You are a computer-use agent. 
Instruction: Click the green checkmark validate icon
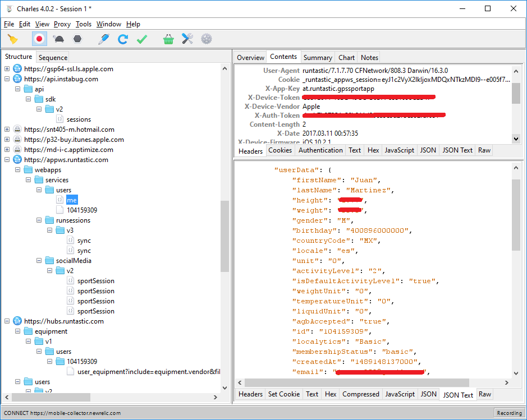(x=141, y=39)
